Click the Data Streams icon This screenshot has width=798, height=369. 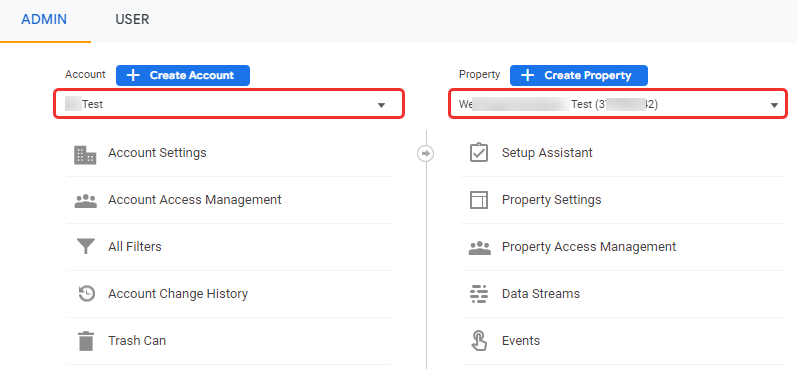[x=478, y=294]
